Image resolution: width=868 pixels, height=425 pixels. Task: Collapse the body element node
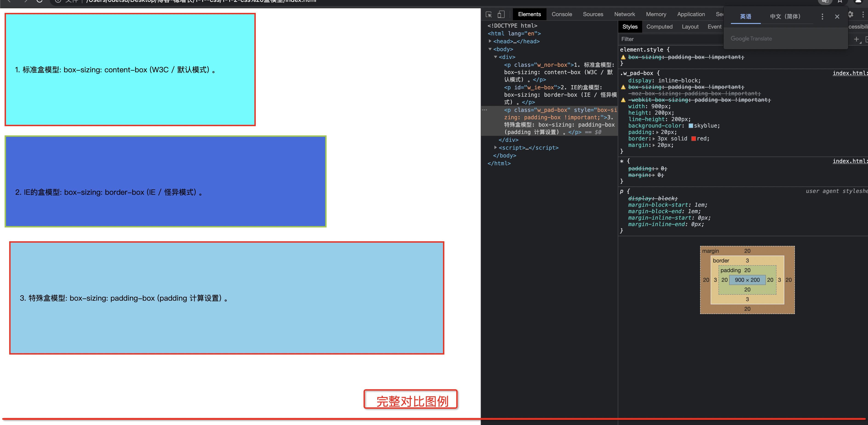click(490, 49)
